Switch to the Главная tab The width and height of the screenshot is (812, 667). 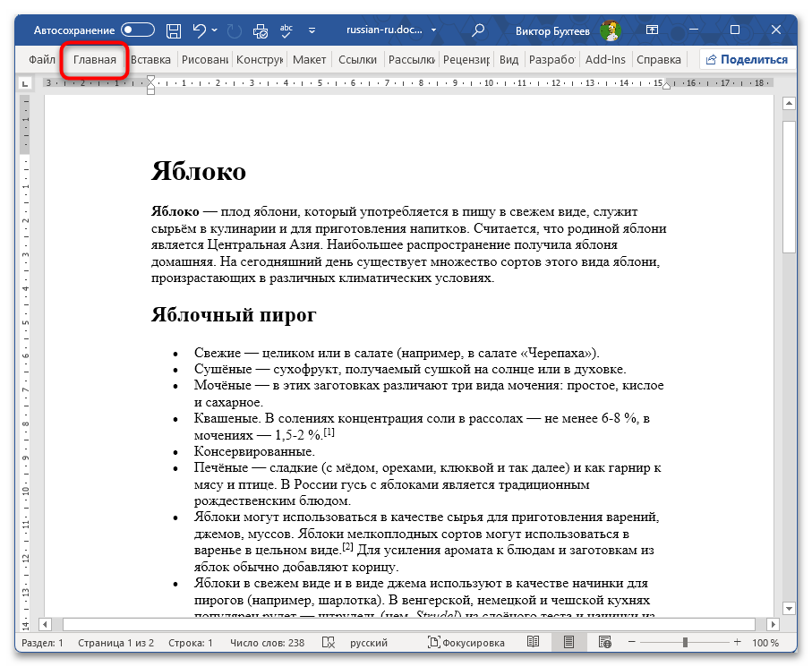click(x=95, y=60)
